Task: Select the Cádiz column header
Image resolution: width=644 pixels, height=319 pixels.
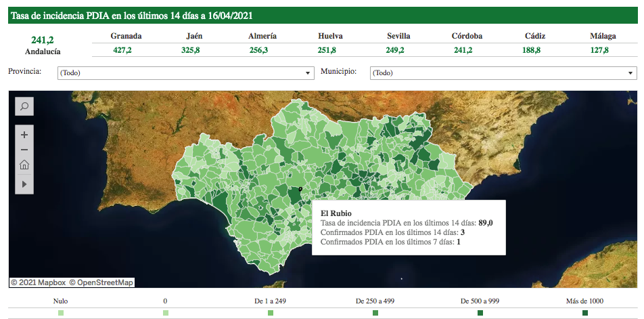Action: point(534,36)
